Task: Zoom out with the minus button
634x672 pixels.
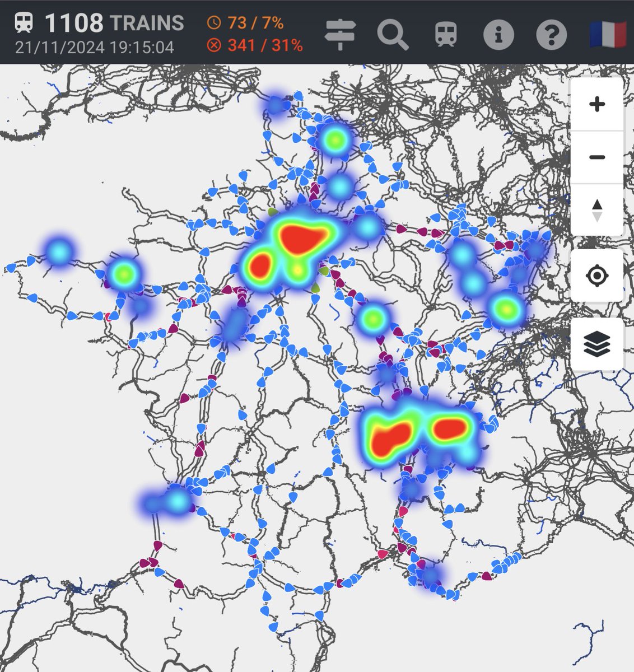Action: tap(596, 156)
